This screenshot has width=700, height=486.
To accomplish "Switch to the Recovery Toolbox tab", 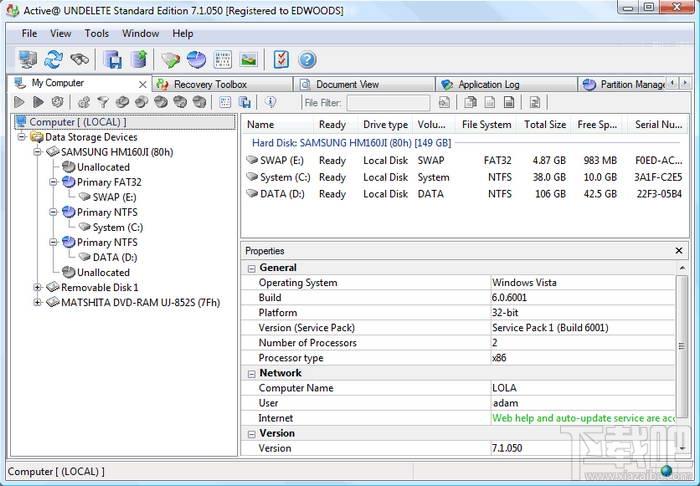I will pyautogui.click(x=222, y=84).
